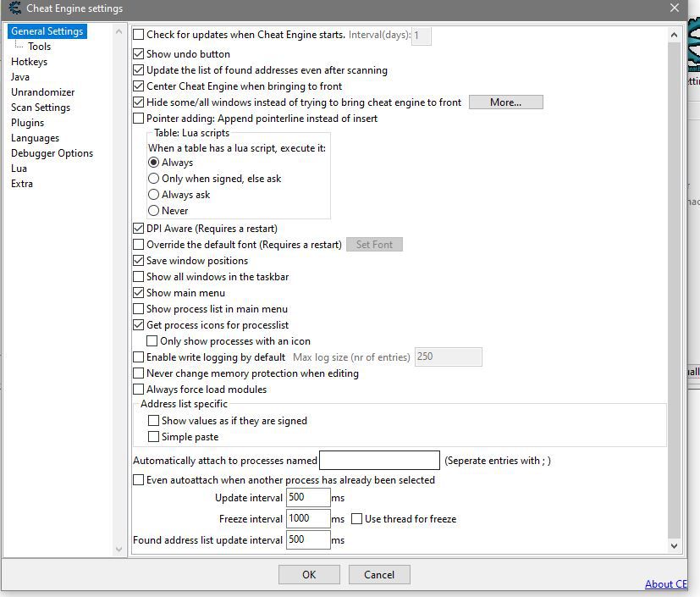Image resolution: width=700 pixels, height=597 pixels.
Task: Click the Cheat Engine title bar icon
Action: [14, 8]
